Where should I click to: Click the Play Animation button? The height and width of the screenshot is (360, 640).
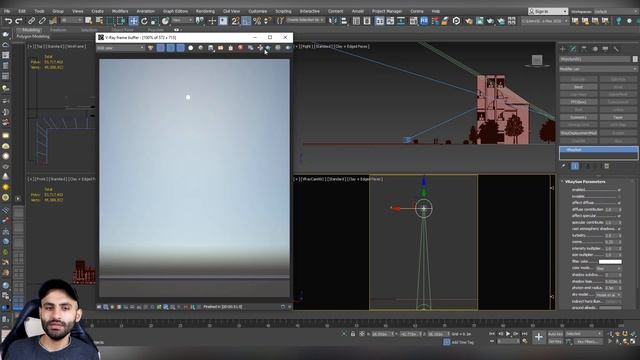click(x=508, y=334)
